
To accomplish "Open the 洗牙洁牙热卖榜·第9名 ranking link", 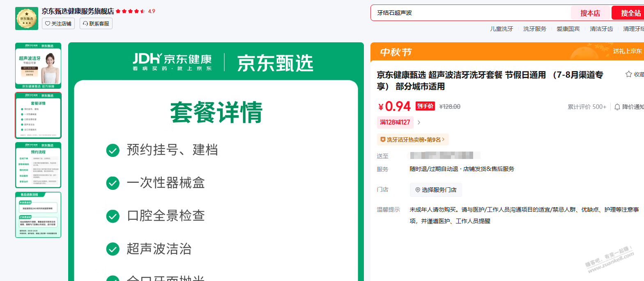I will coord(413,140).
